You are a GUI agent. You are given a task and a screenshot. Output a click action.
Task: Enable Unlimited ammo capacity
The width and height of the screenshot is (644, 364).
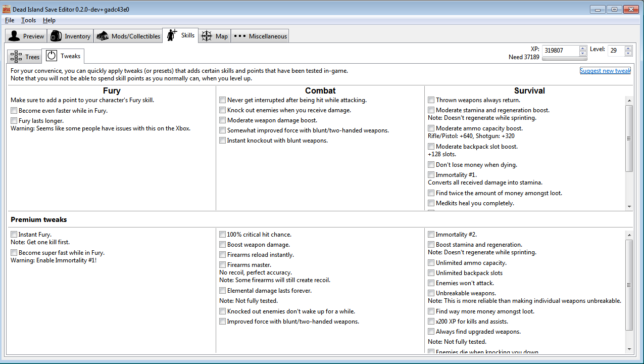pyautogui.click(x=431, y=263)
